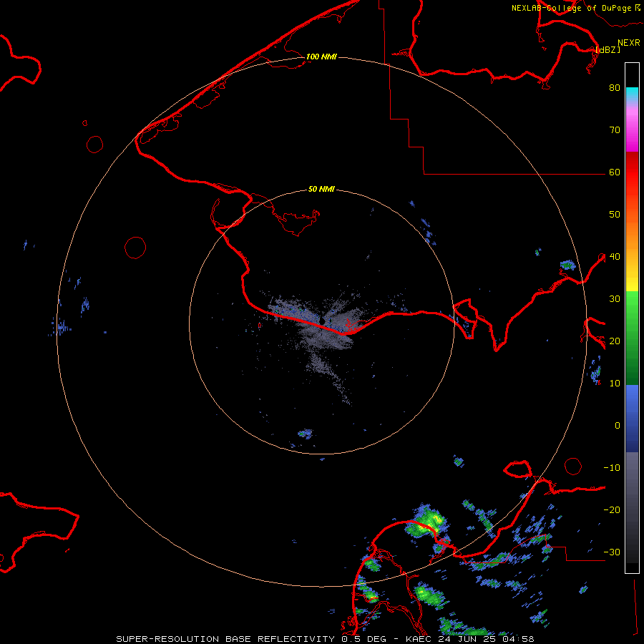Click the 50 dBZ legend value
The width and height of the screenshot is (644, 644).
point(615,215)
